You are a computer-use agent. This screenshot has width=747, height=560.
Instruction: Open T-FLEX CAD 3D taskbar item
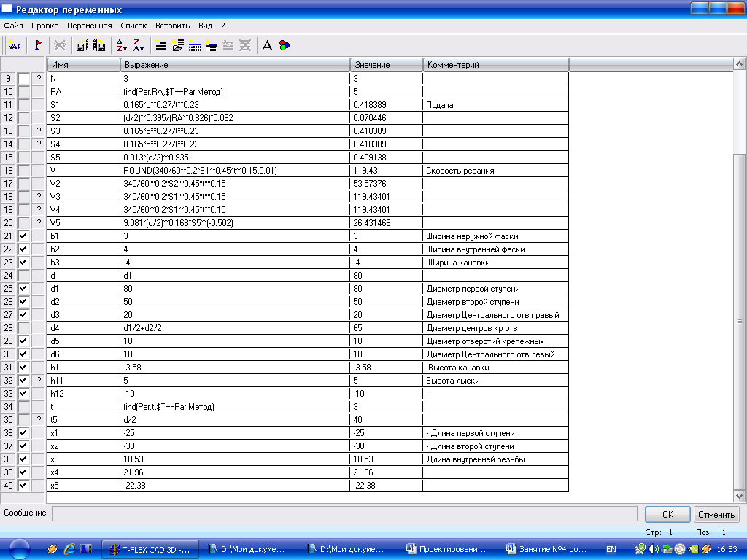pyautogui.click(x=150, y=549)
